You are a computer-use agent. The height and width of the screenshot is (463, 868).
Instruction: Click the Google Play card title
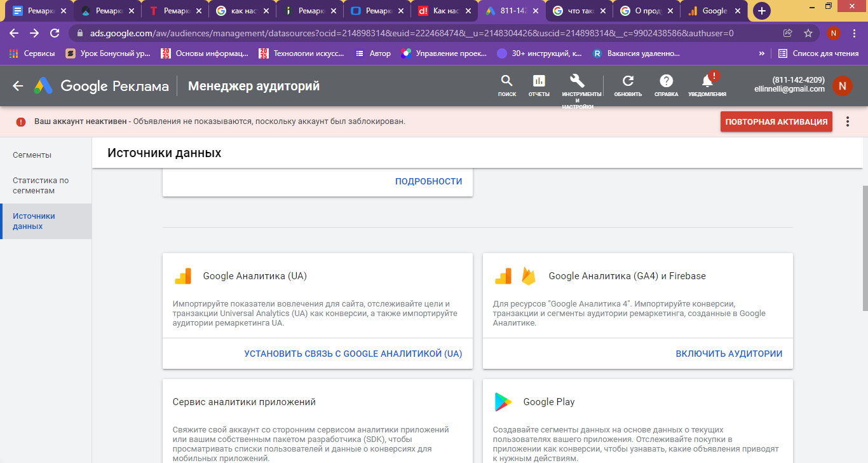coord(549,402)
